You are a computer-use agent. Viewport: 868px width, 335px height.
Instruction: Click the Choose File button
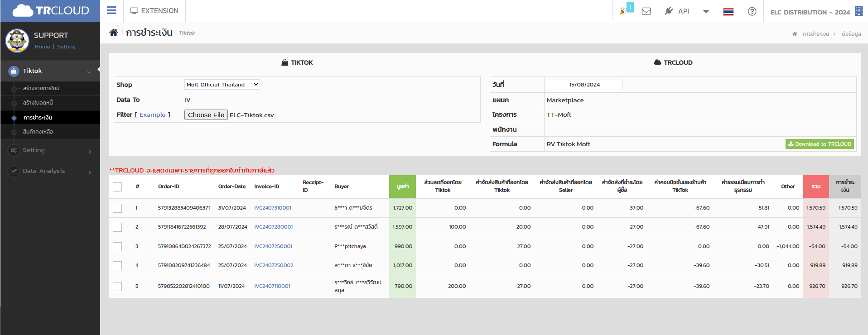(206, 115)
